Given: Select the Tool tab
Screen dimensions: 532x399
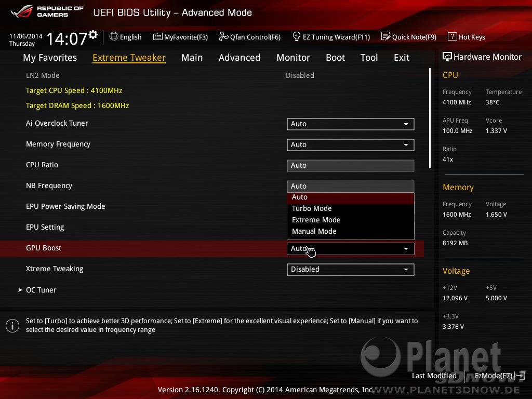Looking at the screenshot, I should pos(369,58).
